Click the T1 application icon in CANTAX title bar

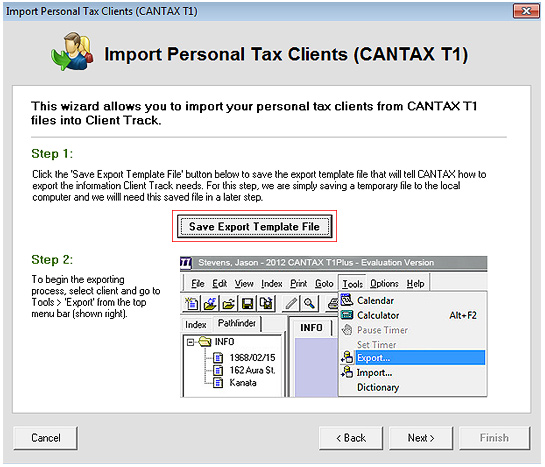coord(186,263)
